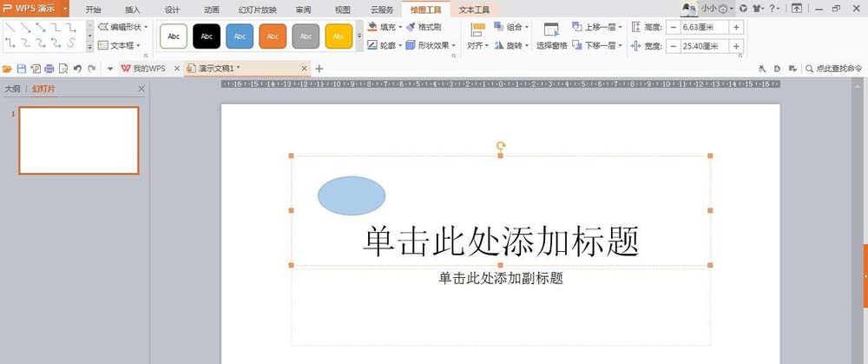Viewport: 868px width, 364px height.
Task: Click the save icon in quick access toolbar
Action: point(21,68)
